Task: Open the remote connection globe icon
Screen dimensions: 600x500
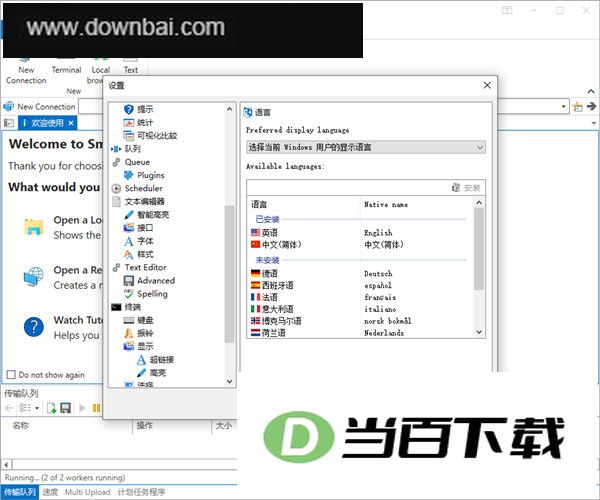Action: point(34,277)
